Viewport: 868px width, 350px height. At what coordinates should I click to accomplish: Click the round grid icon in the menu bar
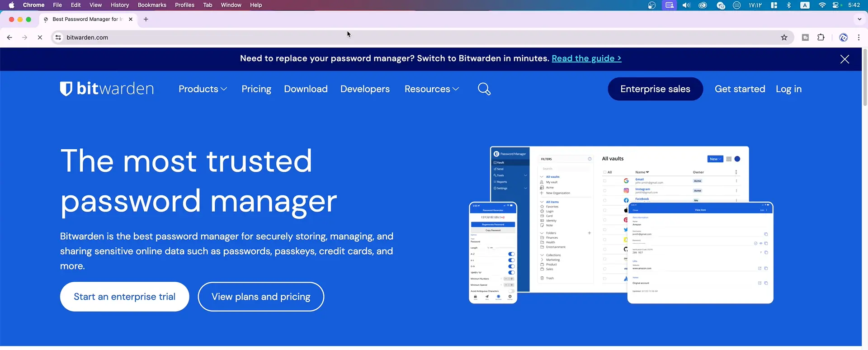[736, 5]
